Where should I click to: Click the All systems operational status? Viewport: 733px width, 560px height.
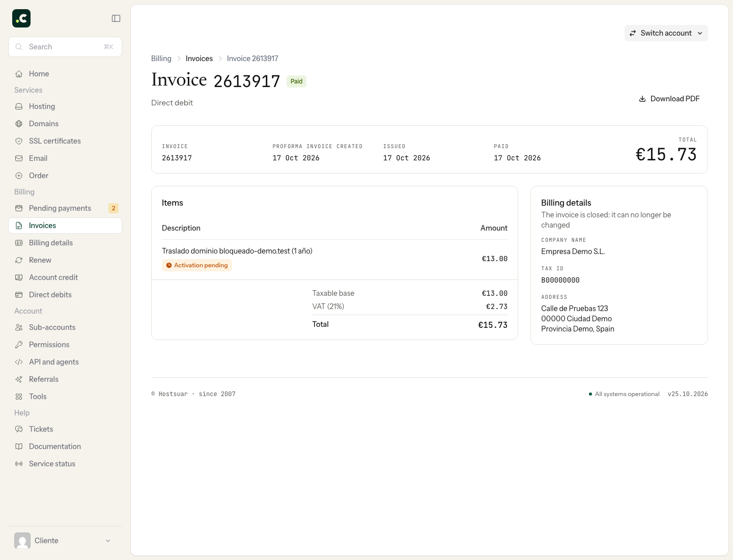[x=624, y=394]
